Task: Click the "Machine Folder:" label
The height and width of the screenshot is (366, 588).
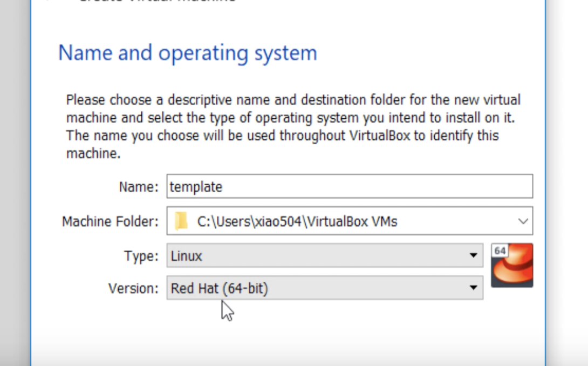Action: [x=111, y=221]
